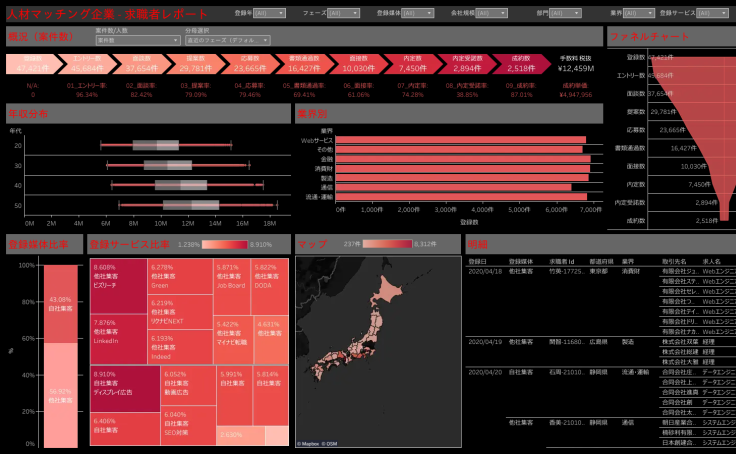Image resolution: width=736 pixels, height=454 pixels.
Task: Select the 面談数 37,654件 funnel arrow
Action: pyautogui.click(x=141, y=64)
